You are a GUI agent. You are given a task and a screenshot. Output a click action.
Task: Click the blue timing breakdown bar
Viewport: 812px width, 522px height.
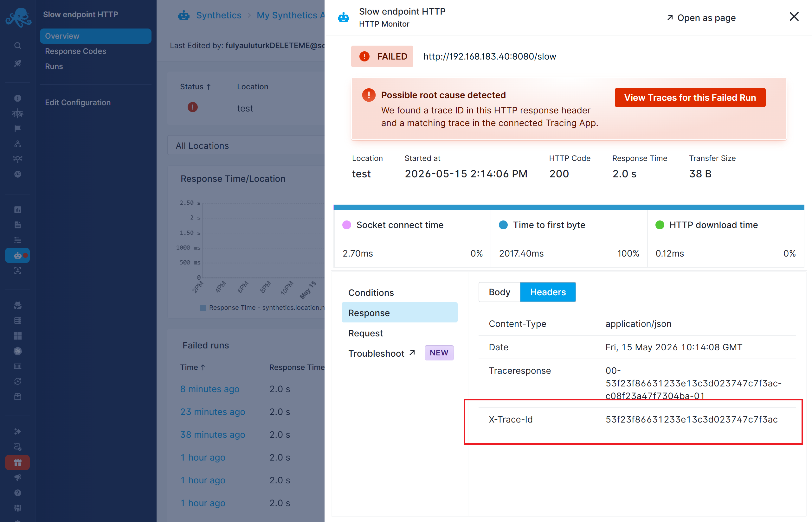tap(569, 207)
